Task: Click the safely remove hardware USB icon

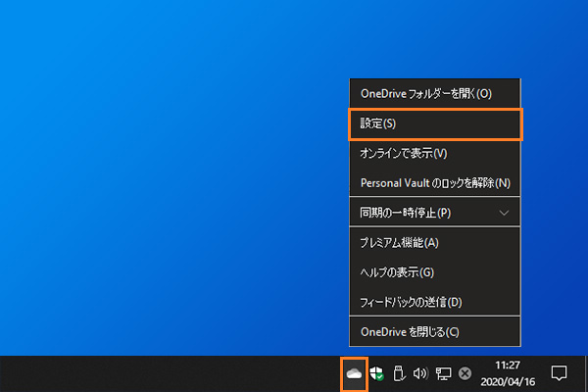Action: (399, 373)
